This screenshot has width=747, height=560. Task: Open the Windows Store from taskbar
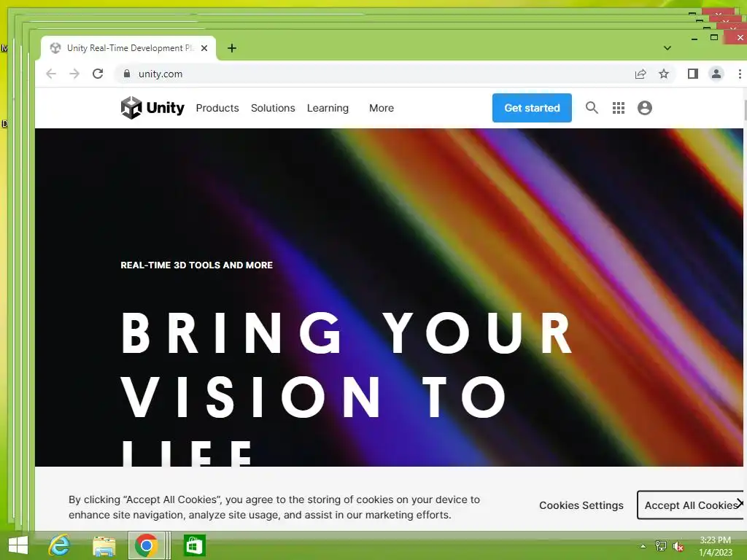(x=194, y=545)
